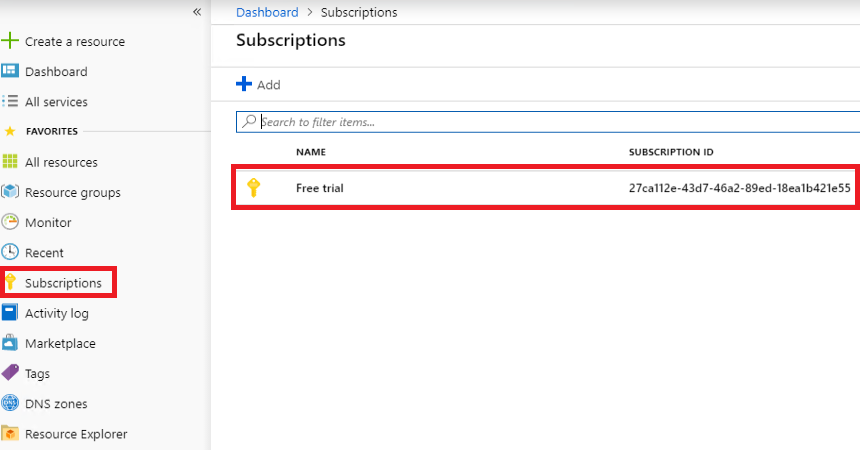This screenshot has width=860, height=450.
Task: Click the Add subscription button
Action: [x=258, y=85]
